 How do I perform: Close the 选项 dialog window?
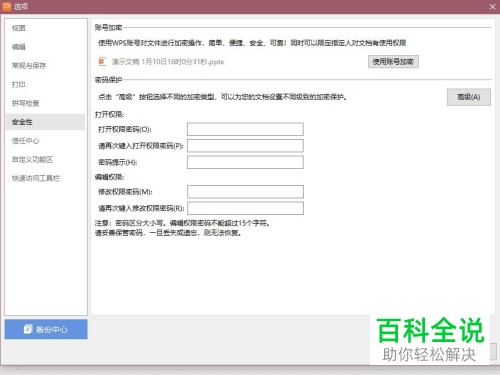492,7
